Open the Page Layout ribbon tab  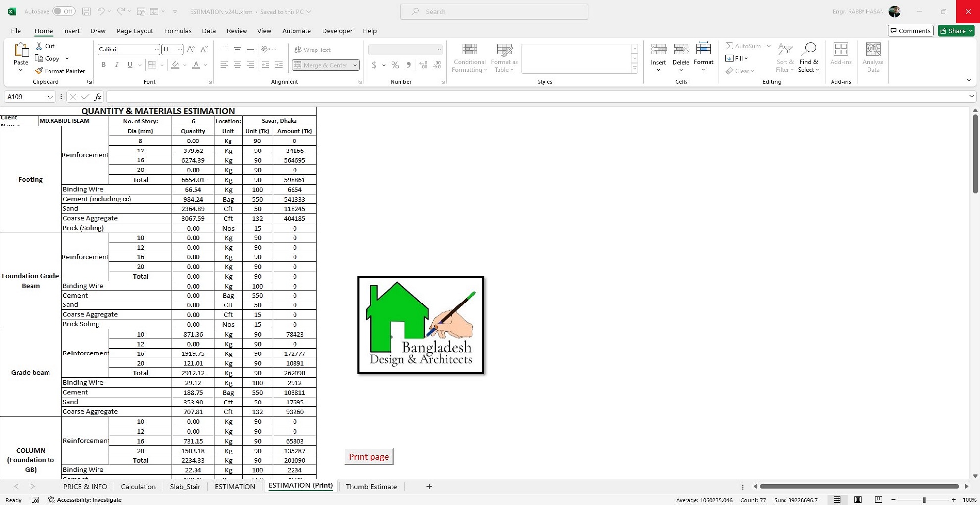pos(135,31)
